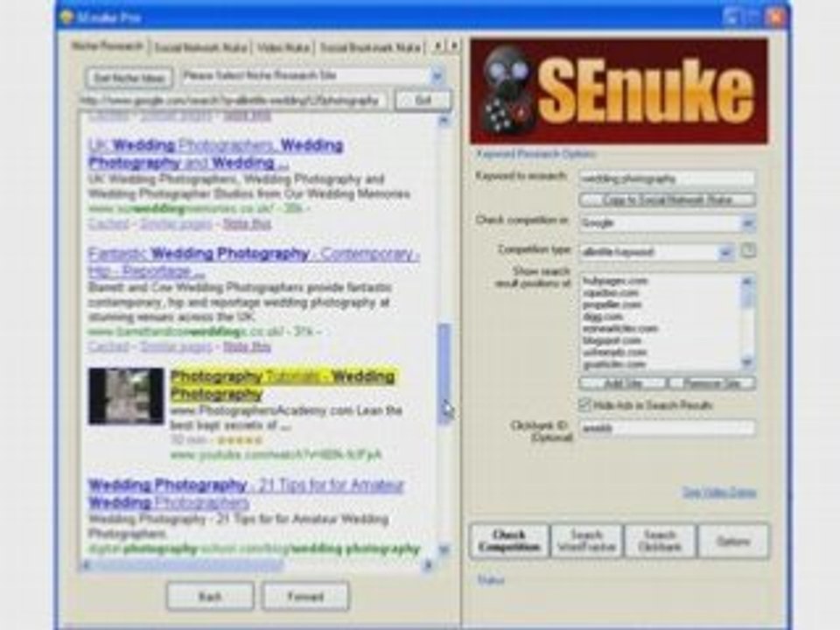Click the horizontal scrollbar right arrow
Screen dimensions: 840x630
[x=428, y=564]
